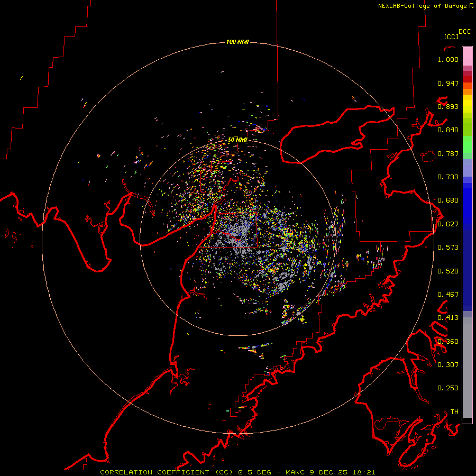Click the 0.467 scale value
Viewport: 476px width, 476px height.
[x=448, y=295]
